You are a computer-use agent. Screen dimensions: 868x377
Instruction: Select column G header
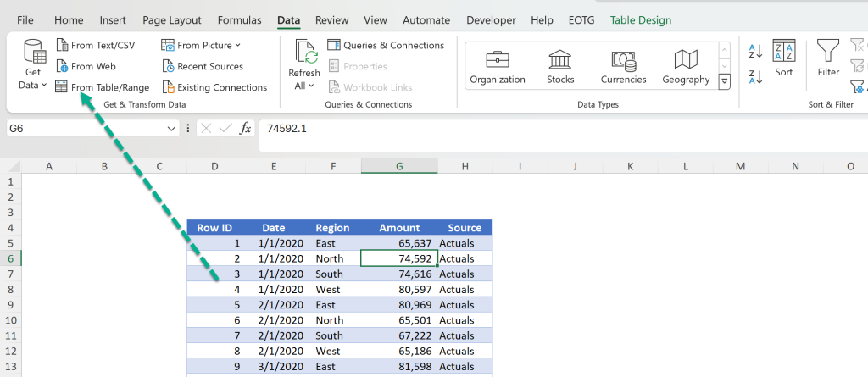[399, 166]
